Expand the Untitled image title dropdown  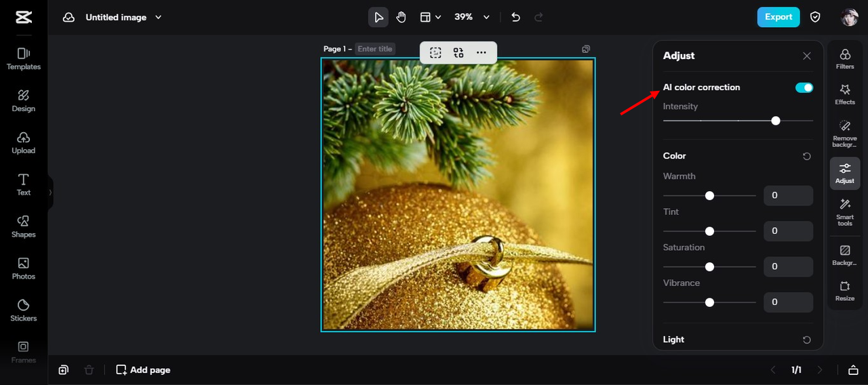click(x=159, y=18)
